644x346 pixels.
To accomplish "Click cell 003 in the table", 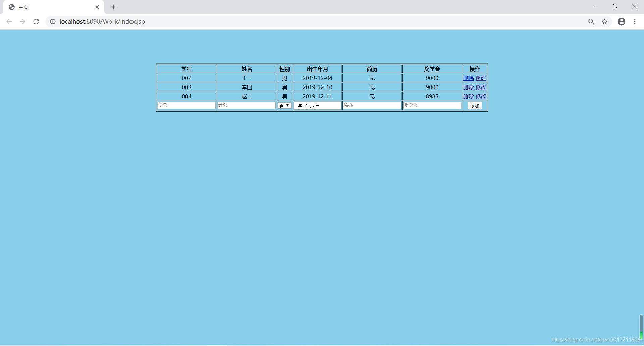I will click(x=186, y=87).
